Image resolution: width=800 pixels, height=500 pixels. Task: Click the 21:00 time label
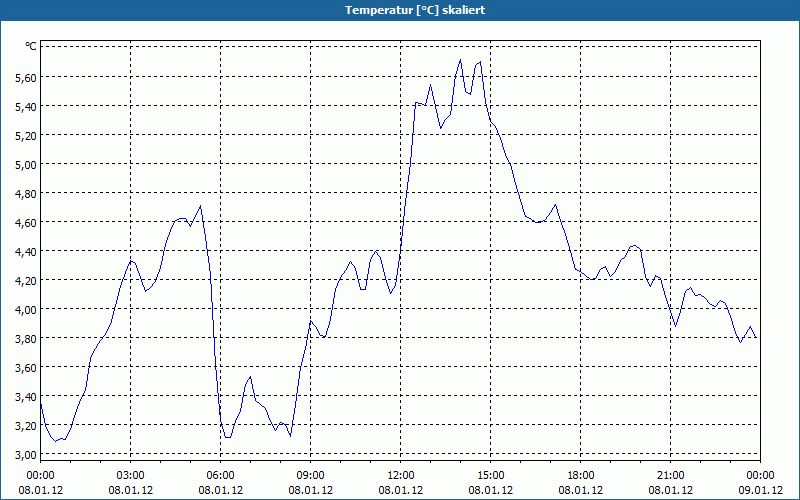click(x=670, y=476)
